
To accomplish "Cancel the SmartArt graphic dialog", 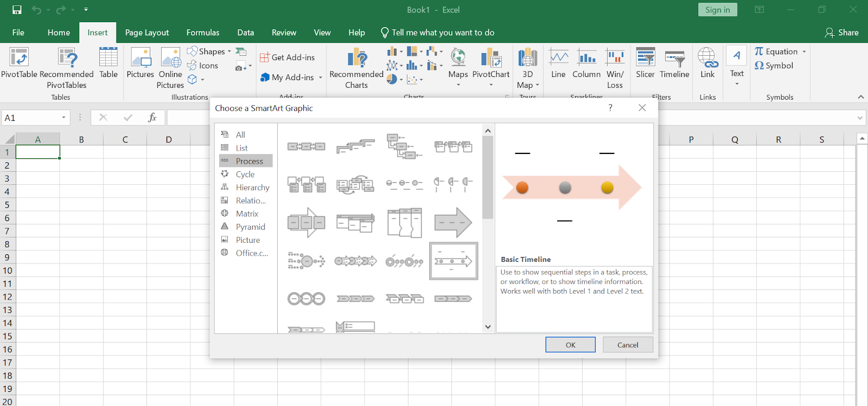I will 628,345.
